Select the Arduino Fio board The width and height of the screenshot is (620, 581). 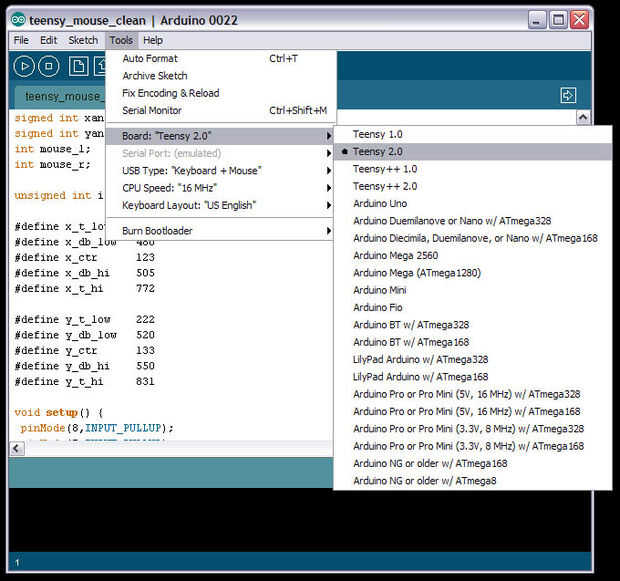tap(473, 308)
